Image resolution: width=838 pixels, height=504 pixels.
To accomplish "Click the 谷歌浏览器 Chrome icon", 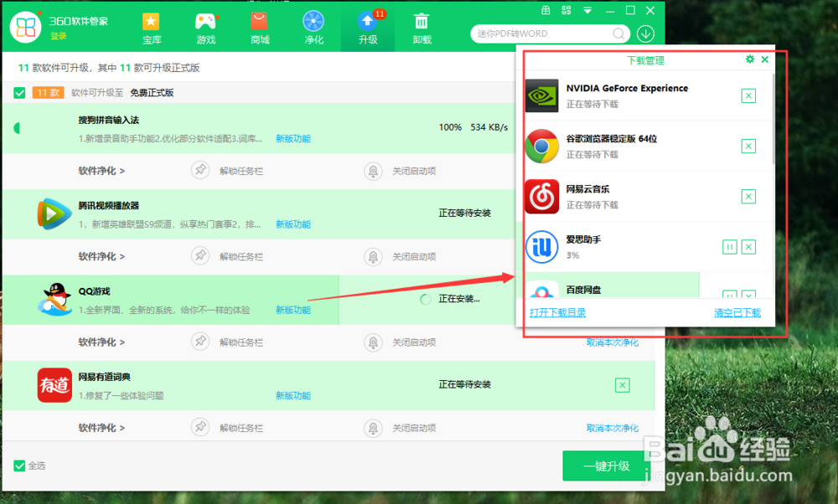I will 541,146.
